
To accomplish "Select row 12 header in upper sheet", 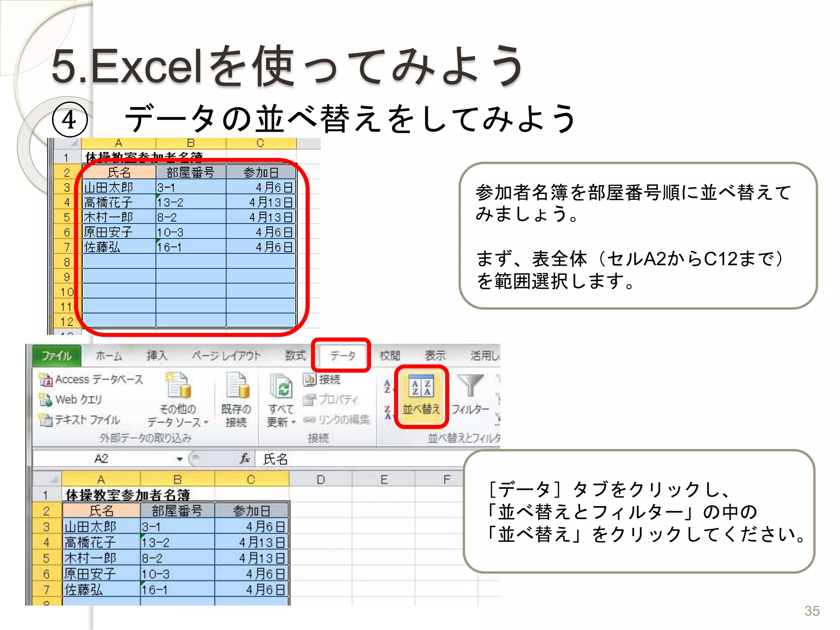I will click(67, 322).
